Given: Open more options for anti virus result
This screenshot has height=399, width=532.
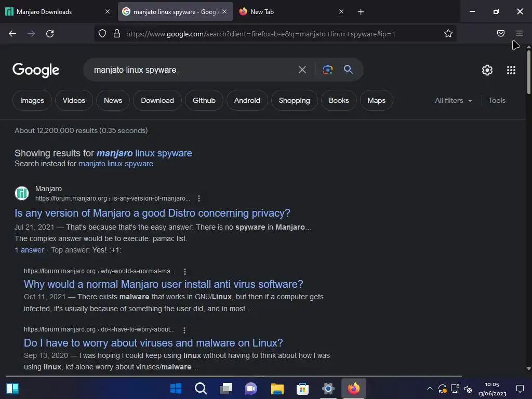Looking at the screenshot, I should tap(184, 271).
